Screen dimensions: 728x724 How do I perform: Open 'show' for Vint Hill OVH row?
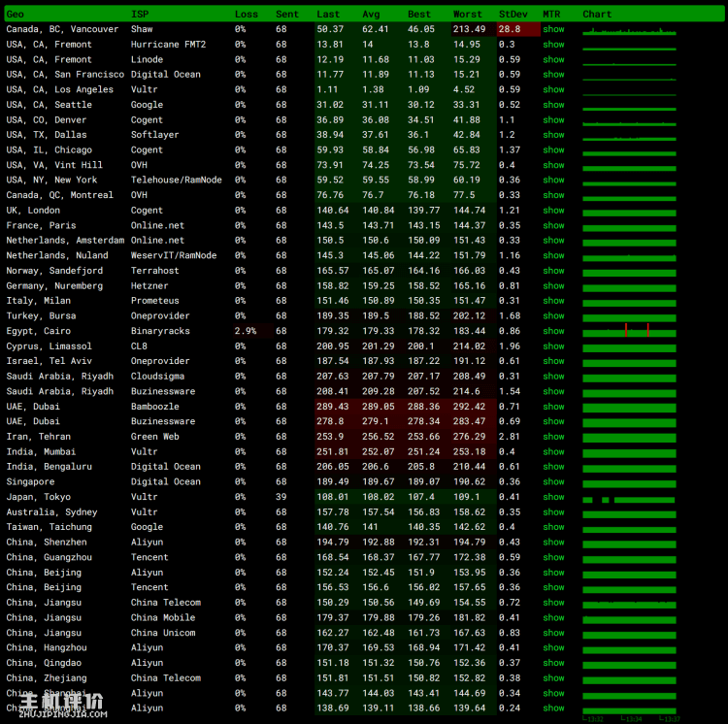coord(553,165)
